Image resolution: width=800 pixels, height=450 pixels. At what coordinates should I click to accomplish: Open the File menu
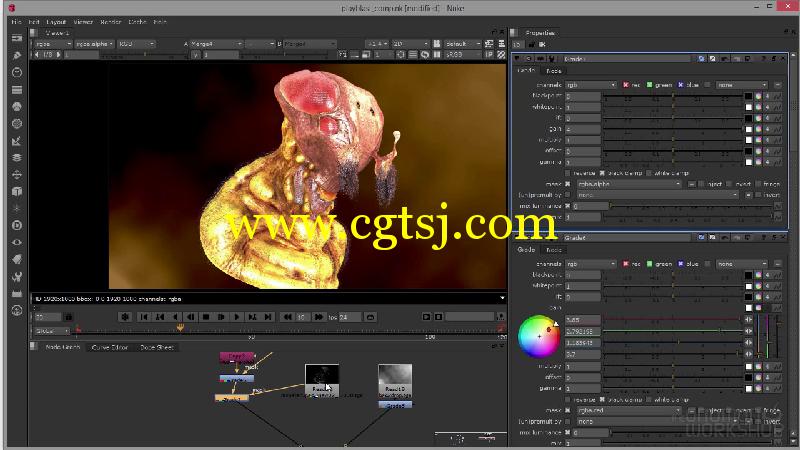[16, 22]
